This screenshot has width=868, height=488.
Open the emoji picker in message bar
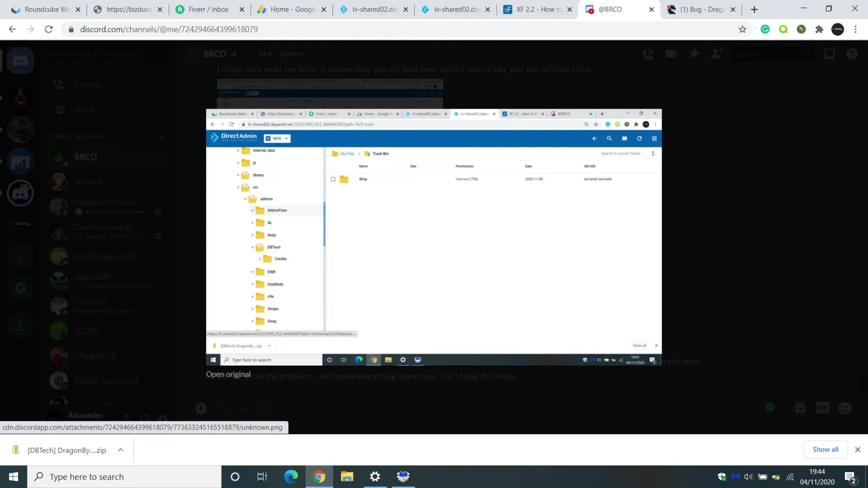click(845, 408)
